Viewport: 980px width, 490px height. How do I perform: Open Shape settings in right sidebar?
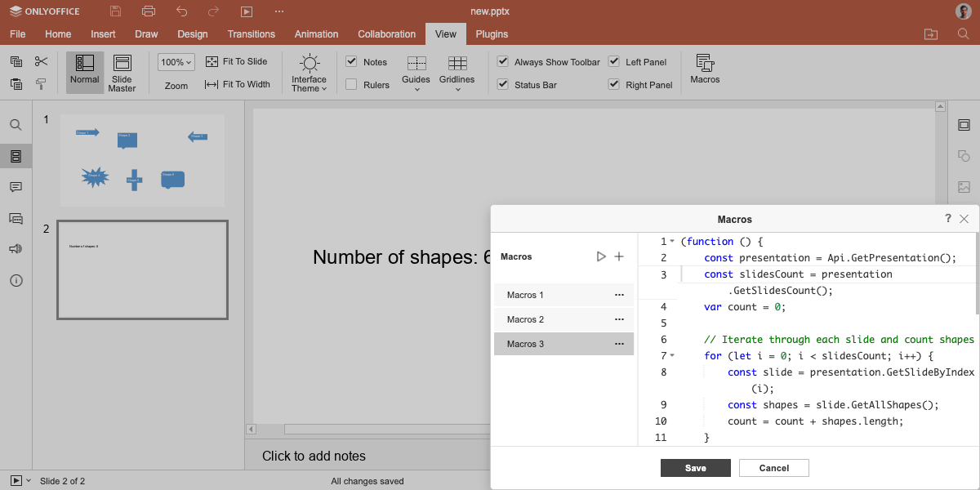coord(964,156)
